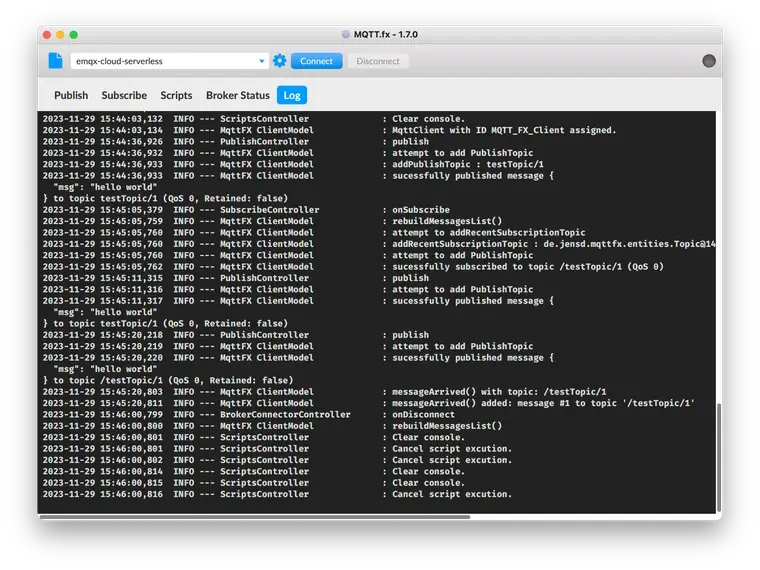Select the Log tab
This screenshot has width=760, height=570.
pyautogui.click(x=292, y=95)
